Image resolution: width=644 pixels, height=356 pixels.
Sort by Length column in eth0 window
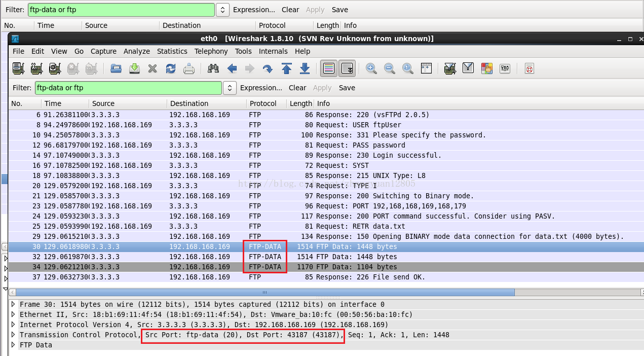(x=300, y=103)
